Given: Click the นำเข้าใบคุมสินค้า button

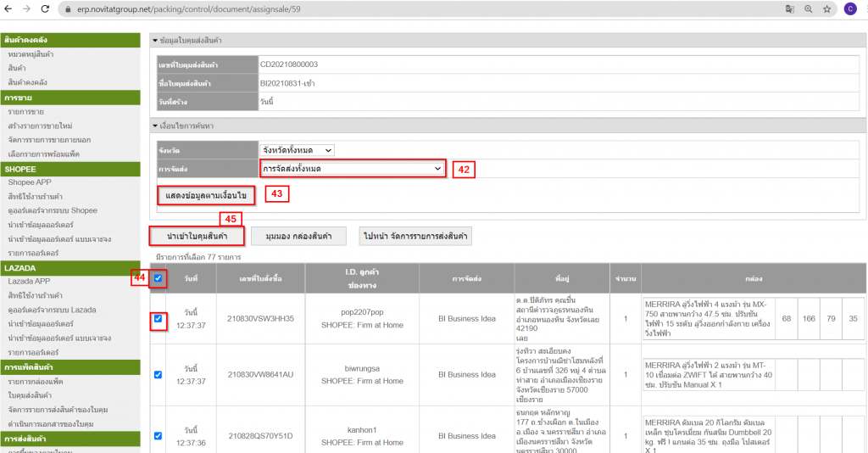Looking at the screenshot, I should pos(198,235).
